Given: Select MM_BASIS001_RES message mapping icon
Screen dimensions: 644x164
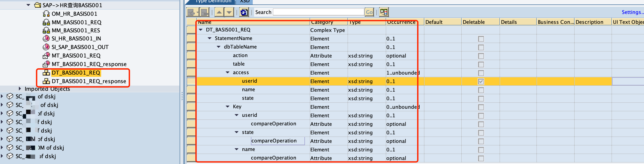Looking at the screenshot, I should click(x=46, y=31).
